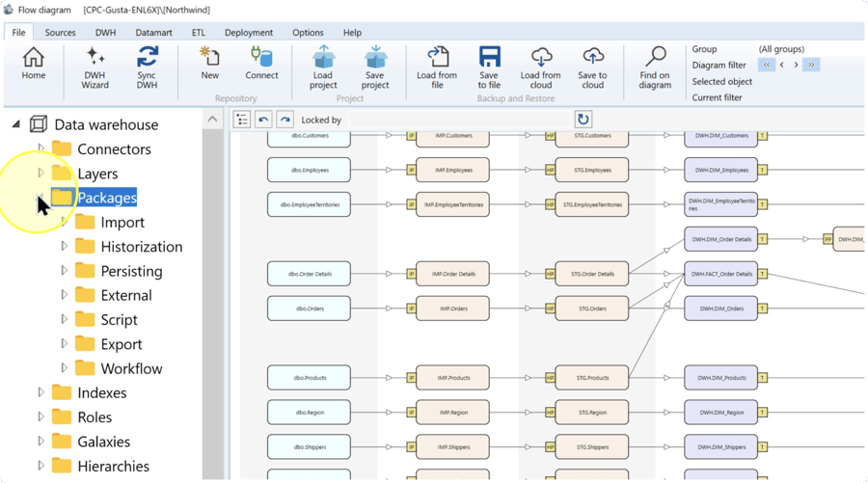Click the tree panel scroll-up arrow
Viewport: 868px width, 483px height.
[212, 119]
